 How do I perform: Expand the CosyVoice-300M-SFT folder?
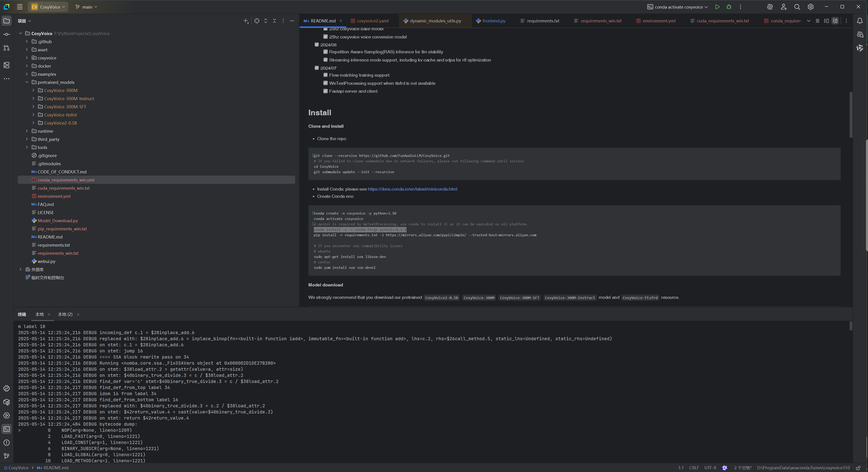33,106
